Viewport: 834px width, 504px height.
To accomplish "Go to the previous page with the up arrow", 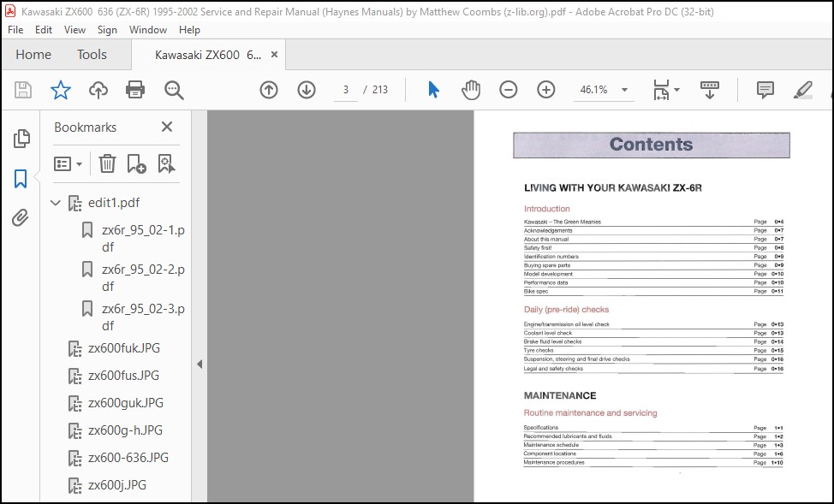I will click(x=269, y=90).
